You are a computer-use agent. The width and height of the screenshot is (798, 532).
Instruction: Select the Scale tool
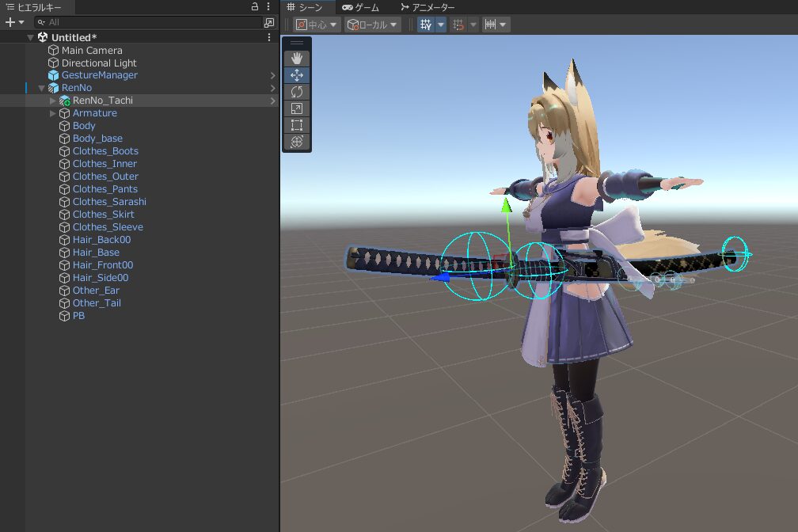pyautogui.click(x=297, y=108)
